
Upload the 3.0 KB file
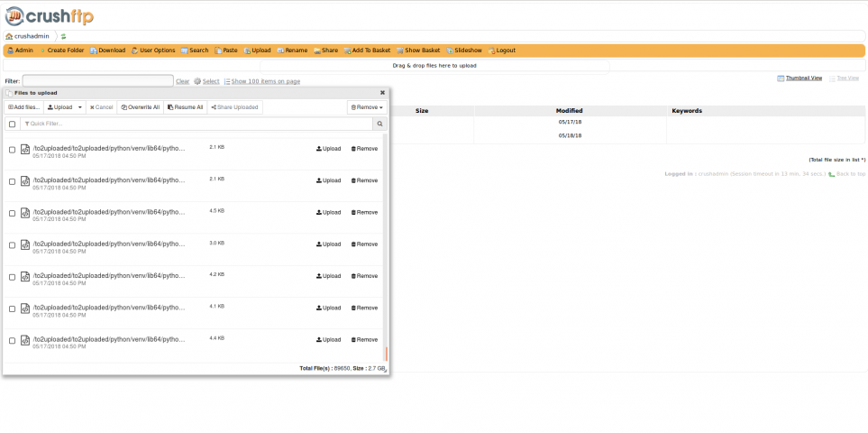point(329,244)
